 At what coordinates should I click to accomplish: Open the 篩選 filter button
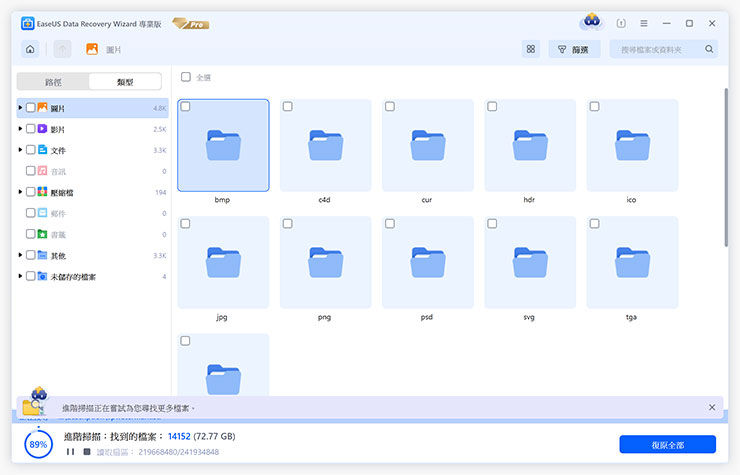[x=573, y=49]
